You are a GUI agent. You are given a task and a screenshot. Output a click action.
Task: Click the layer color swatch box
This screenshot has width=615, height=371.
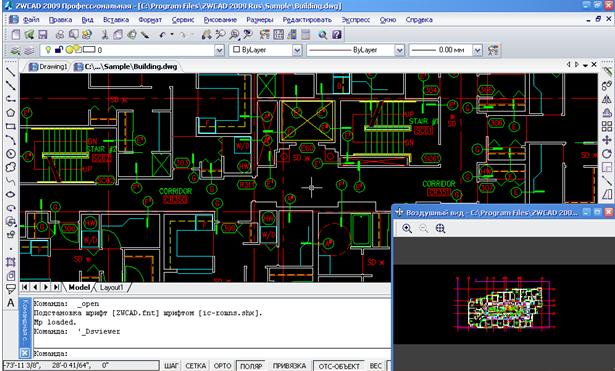tap(90, 49)
